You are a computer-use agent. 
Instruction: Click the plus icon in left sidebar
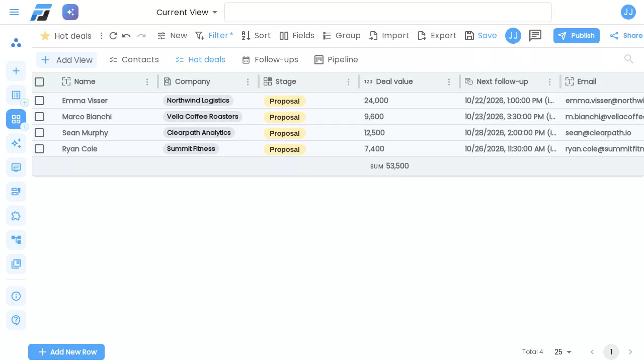[16, 71]
